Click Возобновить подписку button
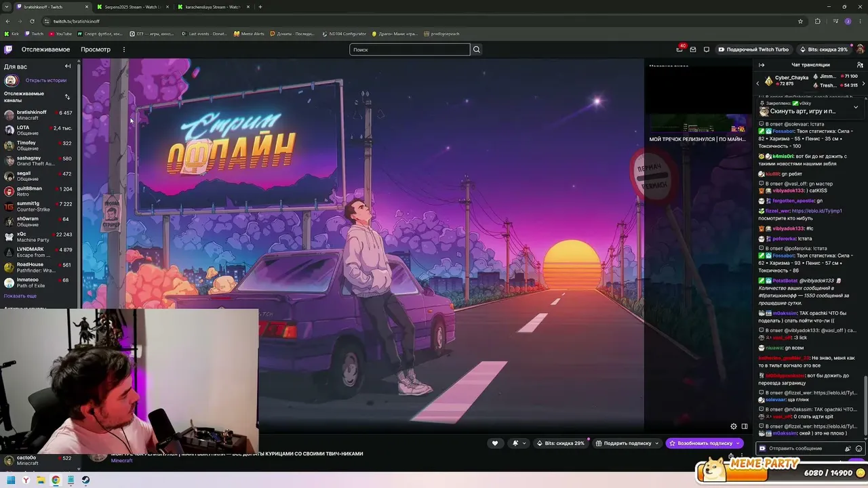Image resolution: width=868 pixels, height=488 pixels. pyautogui.click(x=705, y=443)
